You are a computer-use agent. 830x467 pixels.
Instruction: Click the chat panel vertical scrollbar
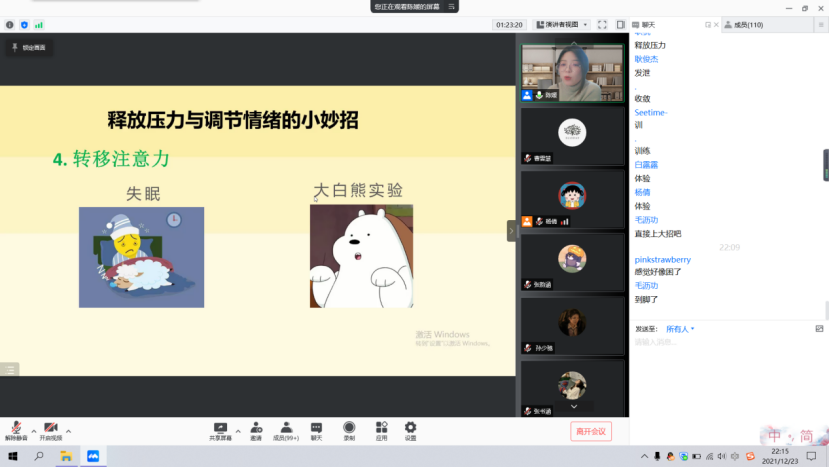pos(825,310)
